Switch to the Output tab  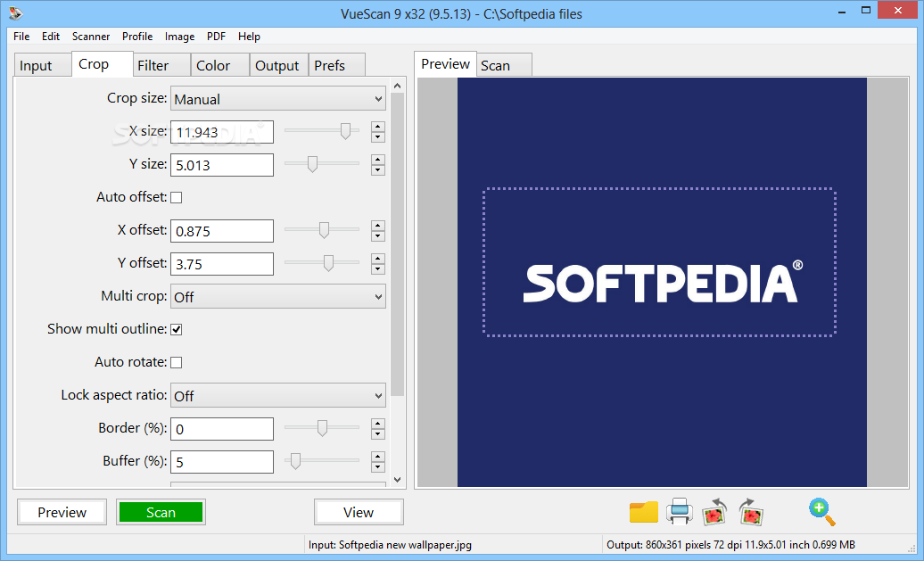point(279,65)
